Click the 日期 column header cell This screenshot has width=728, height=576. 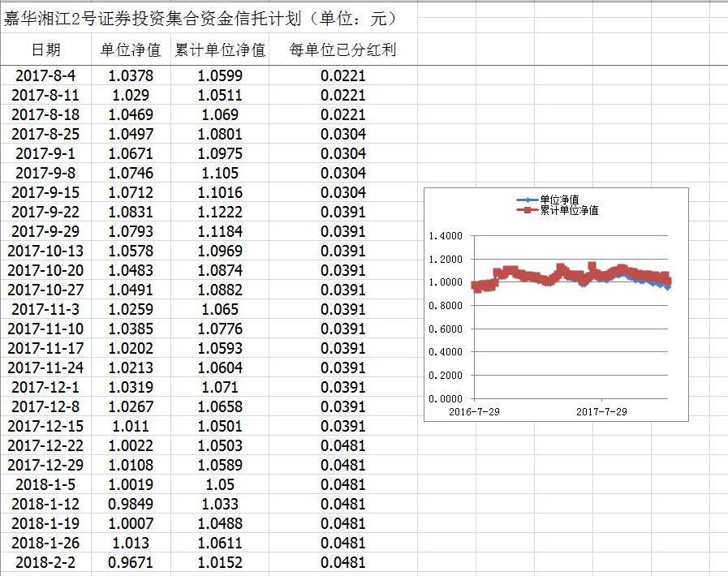(45, 50)
